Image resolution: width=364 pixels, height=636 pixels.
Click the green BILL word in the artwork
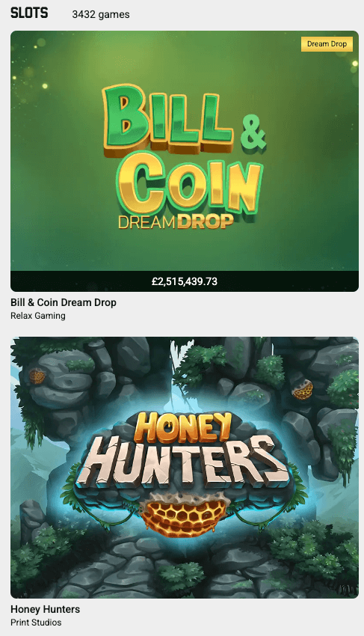(x=167, y=120)
